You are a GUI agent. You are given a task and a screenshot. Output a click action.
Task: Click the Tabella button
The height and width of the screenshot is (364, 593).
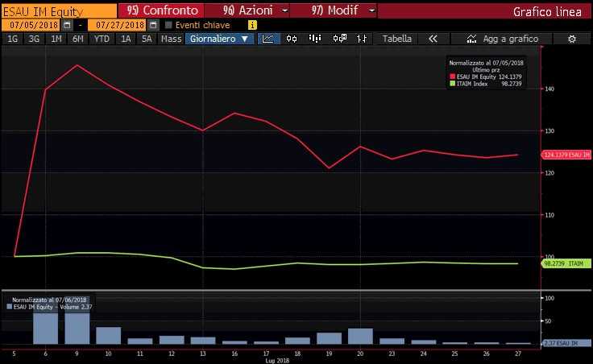[x=396, y=39]
